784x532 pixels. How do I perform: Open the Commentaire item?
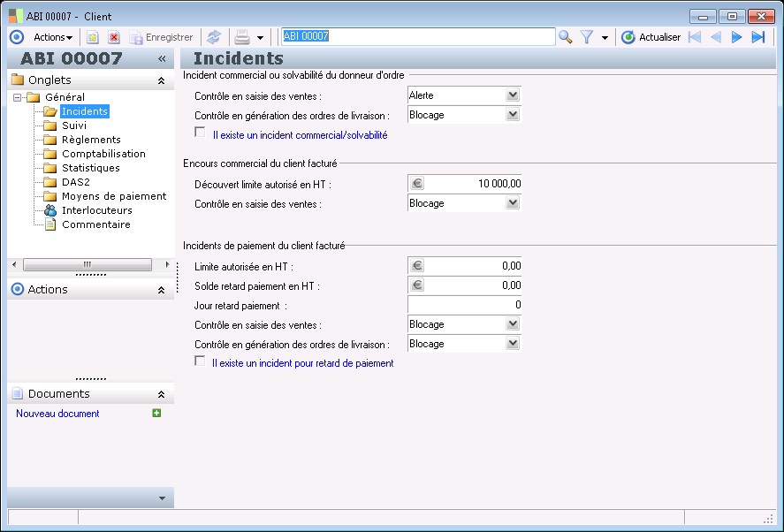click(x=96, y=224)
